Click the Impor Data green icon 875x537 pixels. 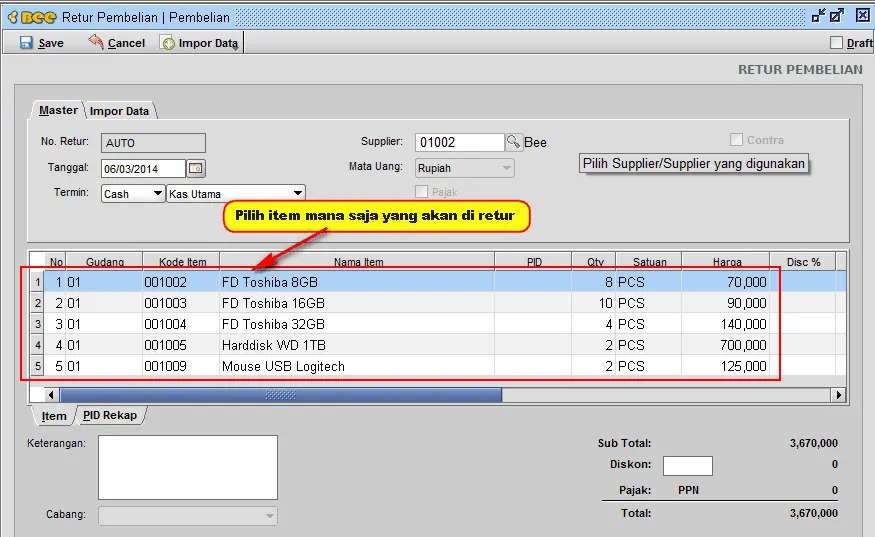(168, 43)
